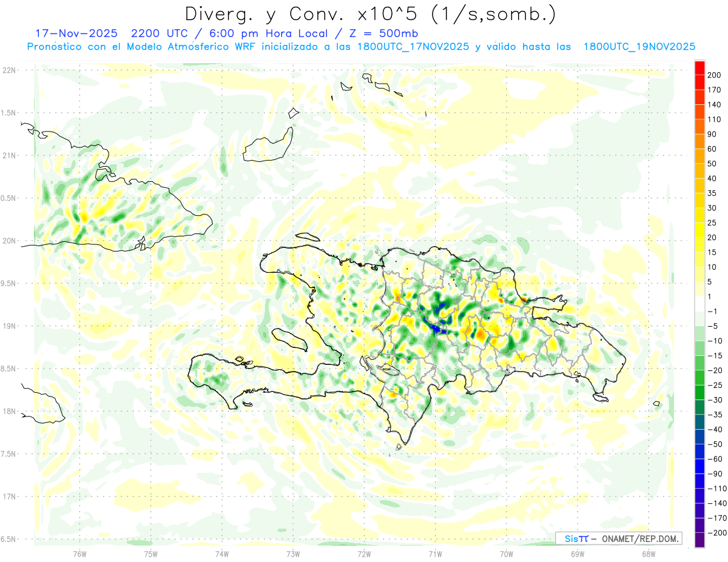This screenshot has width=728, height=562.
Task: Select the '1.5N' axis label
Action: pos(8,113)
